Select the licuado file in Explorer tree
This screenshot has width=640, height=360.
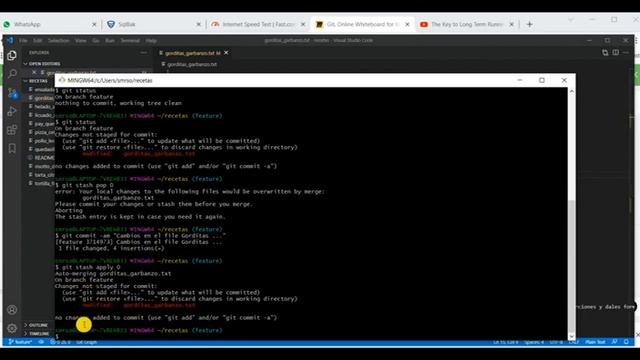(x=41, y=115)
